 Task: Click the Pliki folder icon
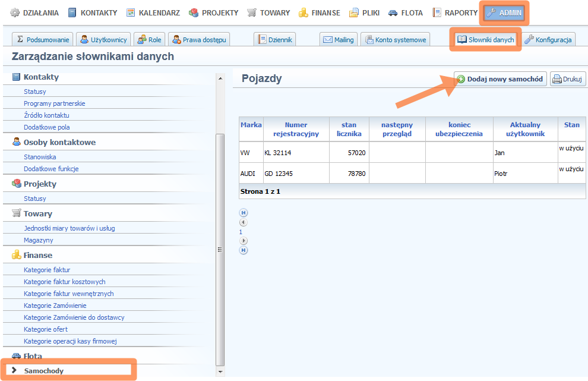click(x=354, y=12)
